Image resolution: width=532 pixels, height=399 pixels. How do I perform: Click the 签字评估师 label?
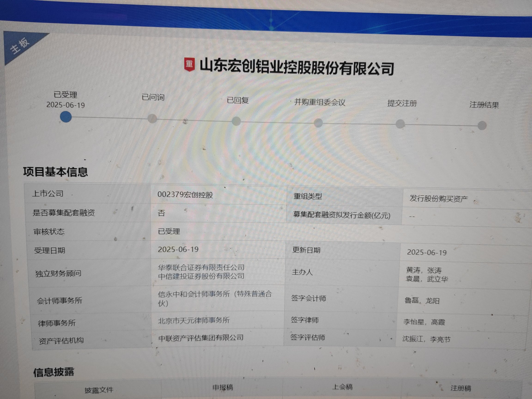click(x=308, y=337)
